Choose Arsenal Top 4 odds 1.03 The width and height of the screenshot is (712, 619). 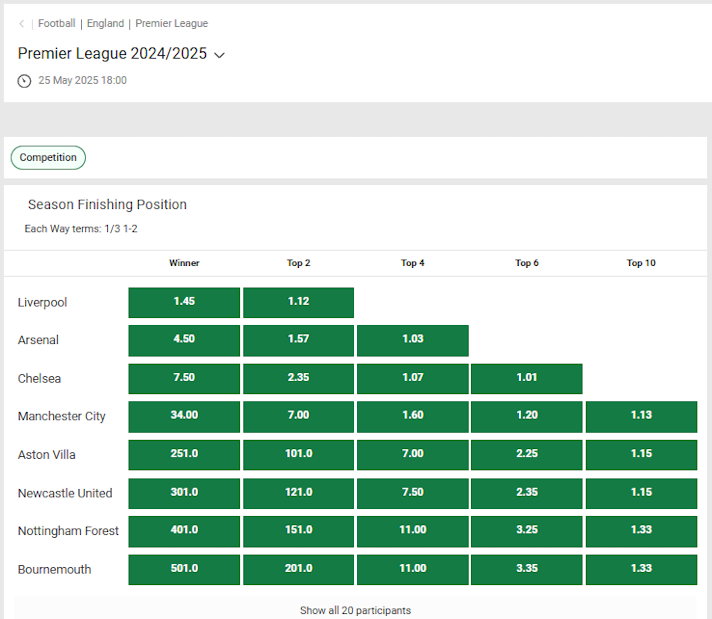[x=413, y=341]
